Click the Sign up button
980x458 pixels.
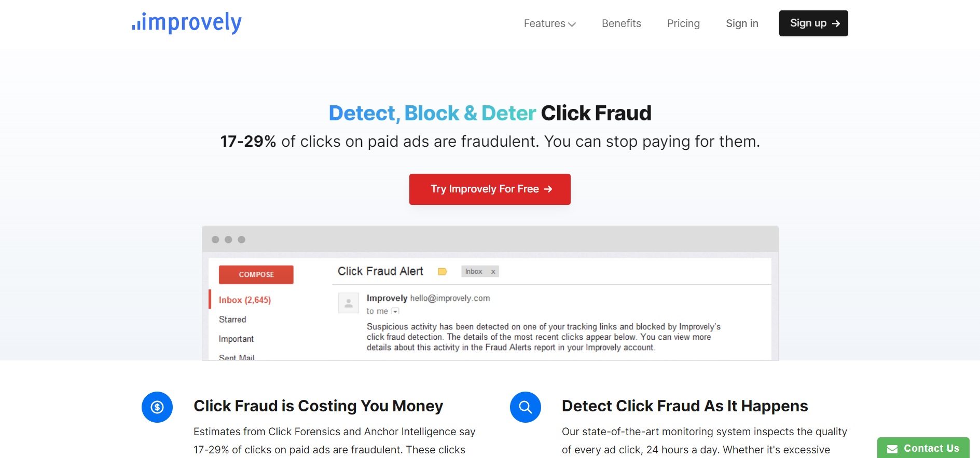(813, 23)
